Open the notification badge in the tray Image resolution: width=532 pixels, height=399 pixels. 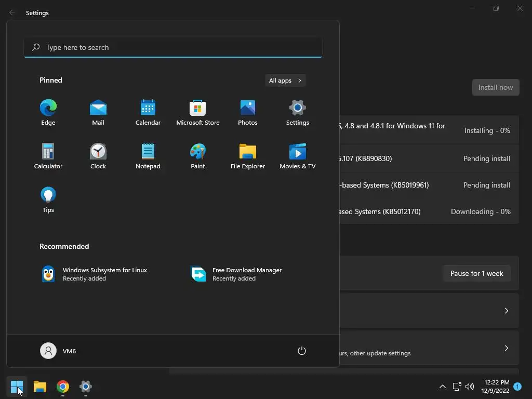pos(517,387)
